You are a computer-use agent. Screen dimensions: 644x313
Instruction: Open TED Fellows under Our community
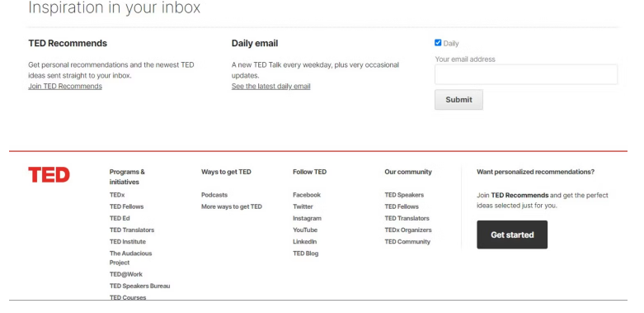[x=402, y=206]
